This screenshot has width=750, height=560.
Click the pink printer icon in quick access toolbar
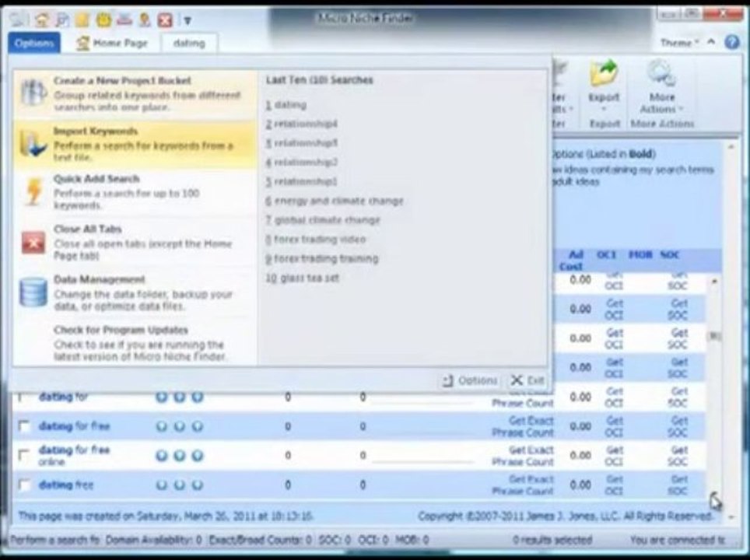coord(124,19)
